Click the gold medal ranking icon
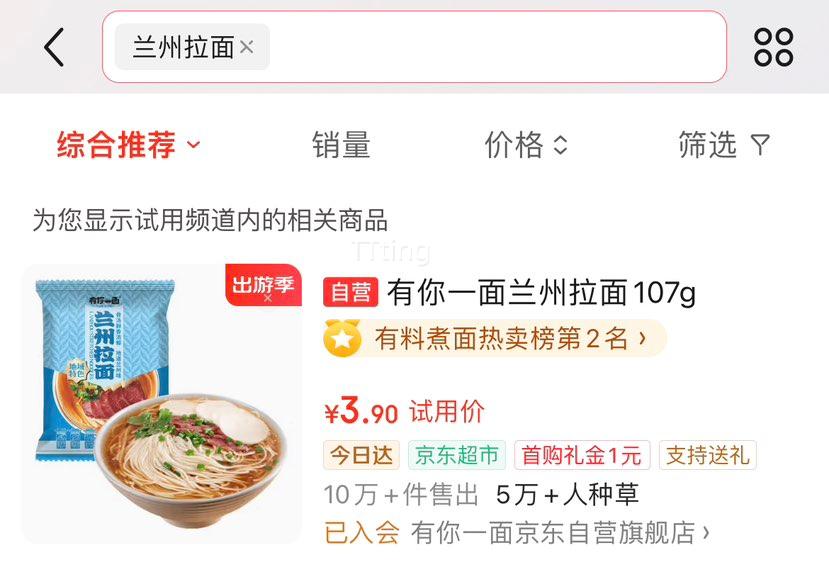The height and width of the screenshot is (567, 829). [342, 338]
